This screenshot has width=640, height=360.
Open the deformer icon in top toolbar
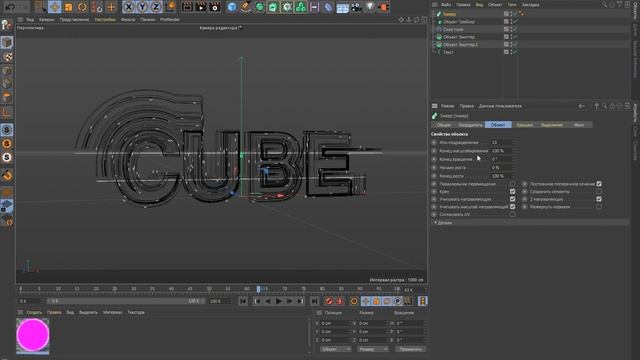tap(328, 7)
